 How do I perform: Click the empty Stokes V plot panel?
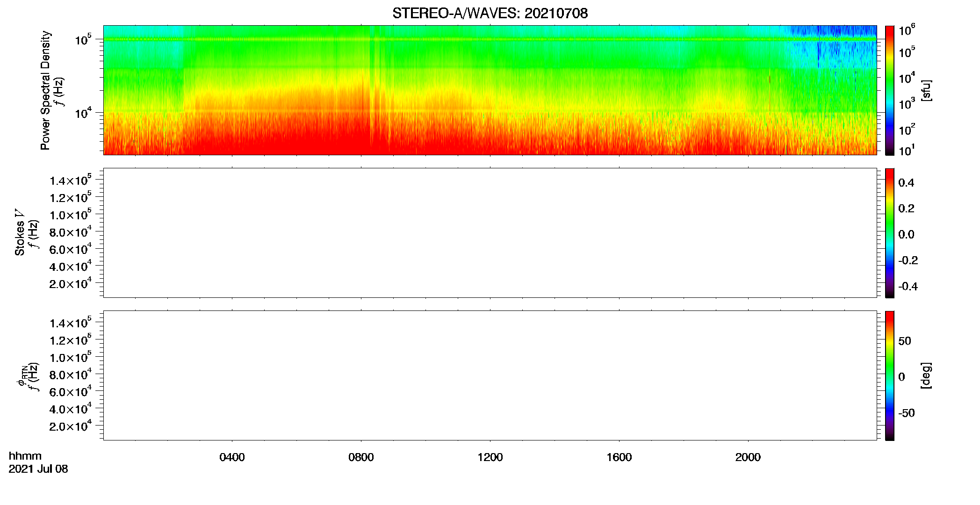point(490,233)
